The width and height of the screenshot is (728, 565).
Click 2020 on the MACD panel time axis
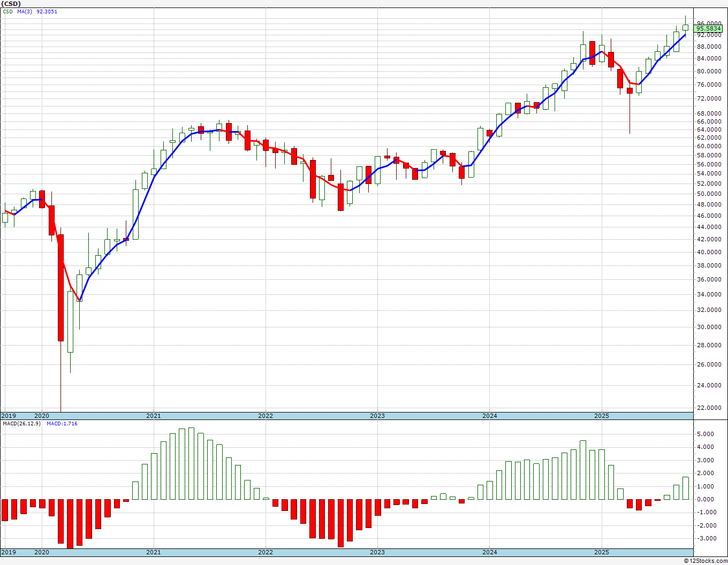click(42, 552)
